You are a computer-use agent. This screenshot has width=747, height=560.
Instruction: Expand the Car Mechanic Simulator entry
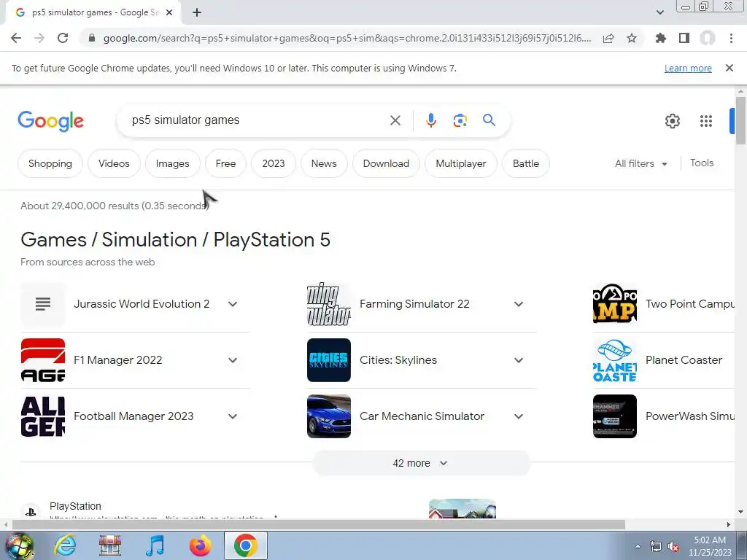tap(519, 416)
